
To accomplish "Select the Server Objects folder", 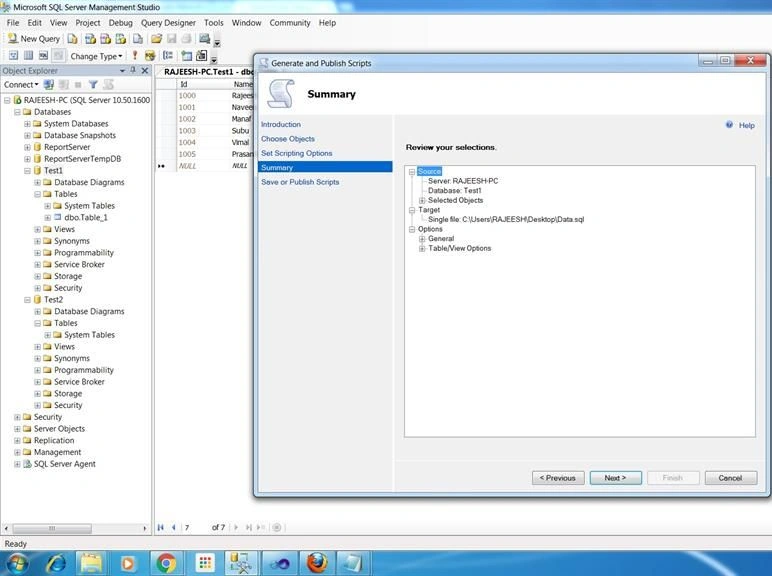I will pyautogui.click(x=59, y=429).
